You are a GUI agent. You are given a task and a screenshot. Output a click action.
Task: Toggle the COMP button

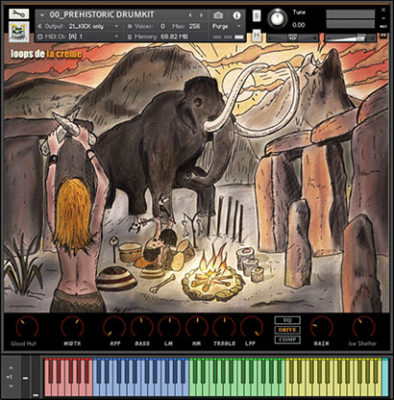pyautogui.click(x=287, y=340)
